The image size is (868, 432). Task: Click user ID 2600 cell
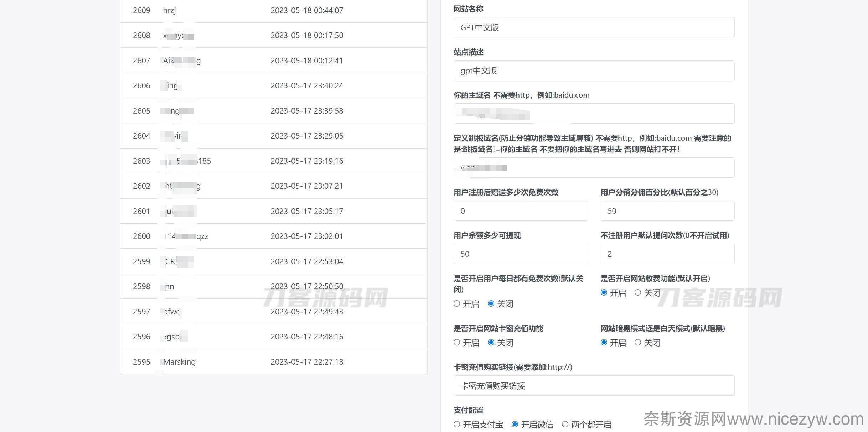[141, 236]
